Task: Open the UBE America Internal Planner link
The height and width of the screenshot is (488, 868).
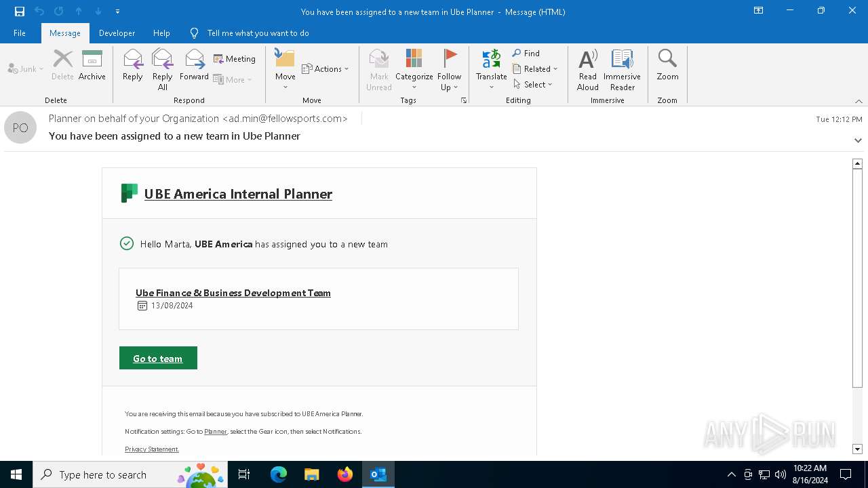Action: [x=238, y=194]
